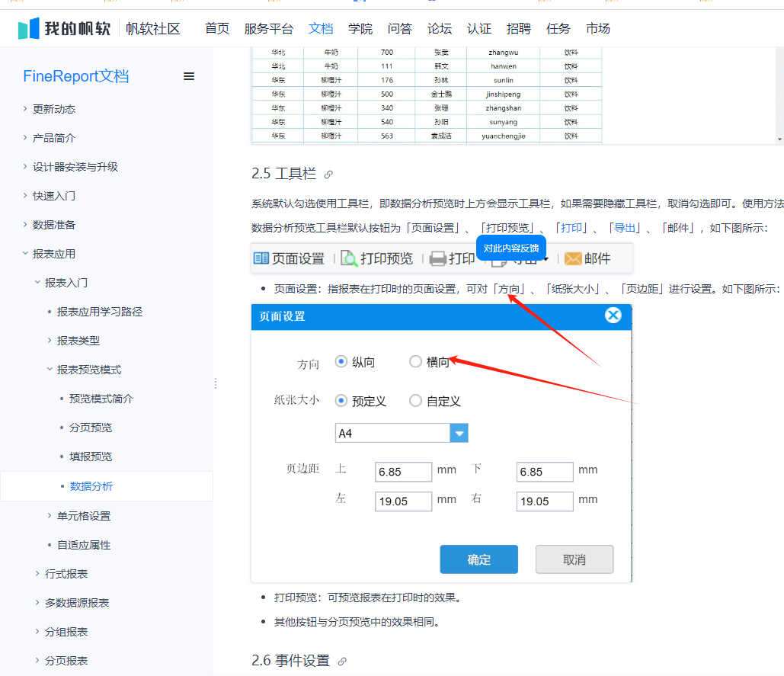Select 横向 orientation radio button

tap(415, 361)
